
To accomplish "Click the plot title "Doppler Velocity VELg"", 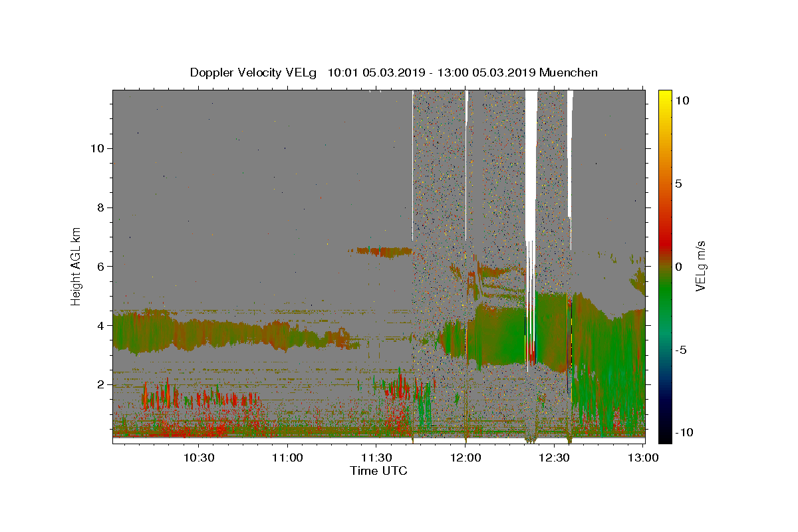I will point(255,72).
